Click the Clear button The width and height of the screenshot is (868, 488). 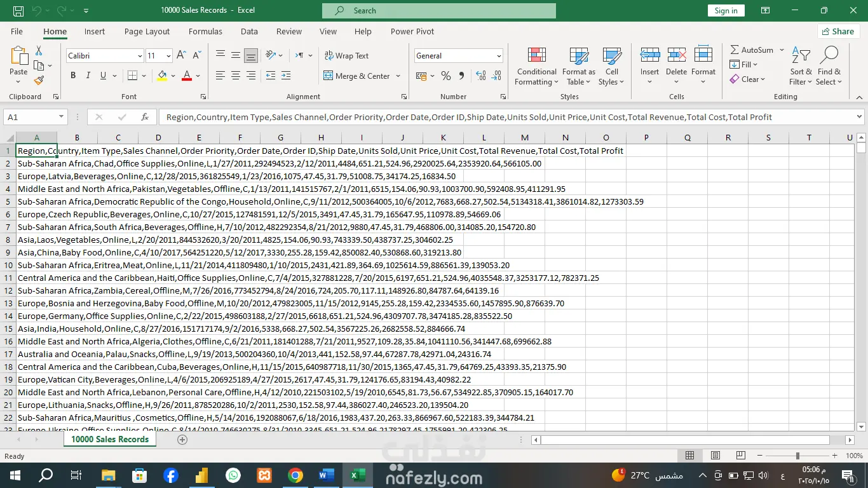pyautogui.click(x=747, y=79)
